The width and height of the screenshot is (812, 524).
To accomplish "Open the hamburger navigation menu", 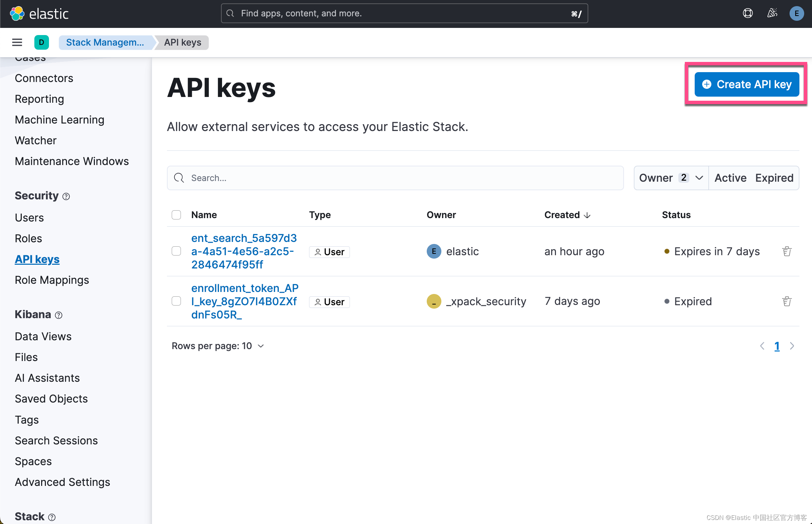I will tap(17, 42).
